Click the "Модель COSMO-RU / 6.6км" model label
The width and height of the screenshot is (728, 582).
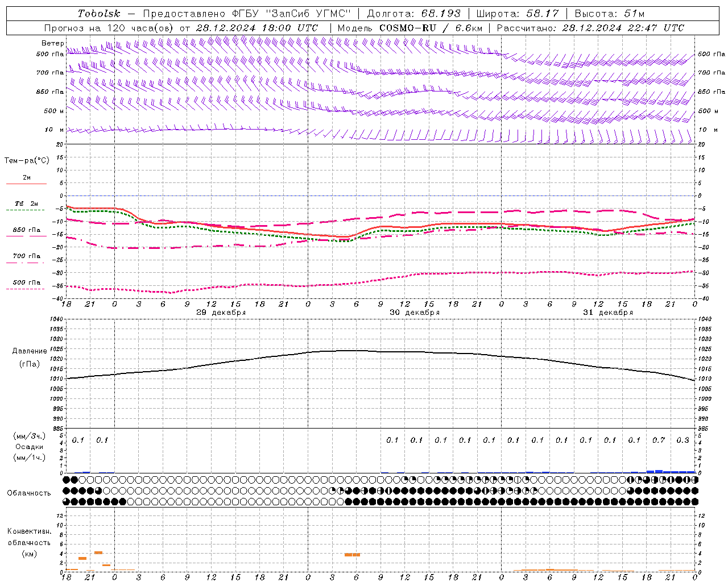click(410, 27)
